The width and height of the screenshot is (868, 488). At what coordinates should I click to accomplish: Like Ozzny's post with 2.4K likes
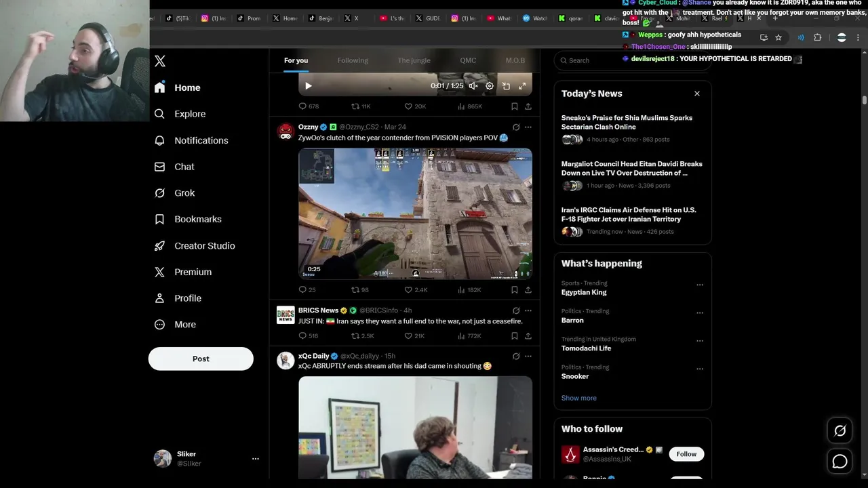point(416,289)
